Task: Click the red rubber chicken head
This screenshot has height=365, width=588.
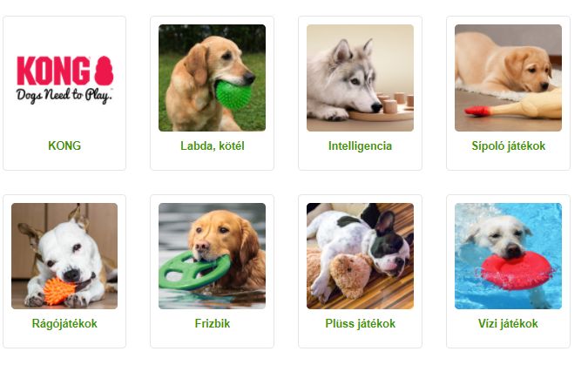Action: (477, 111)
